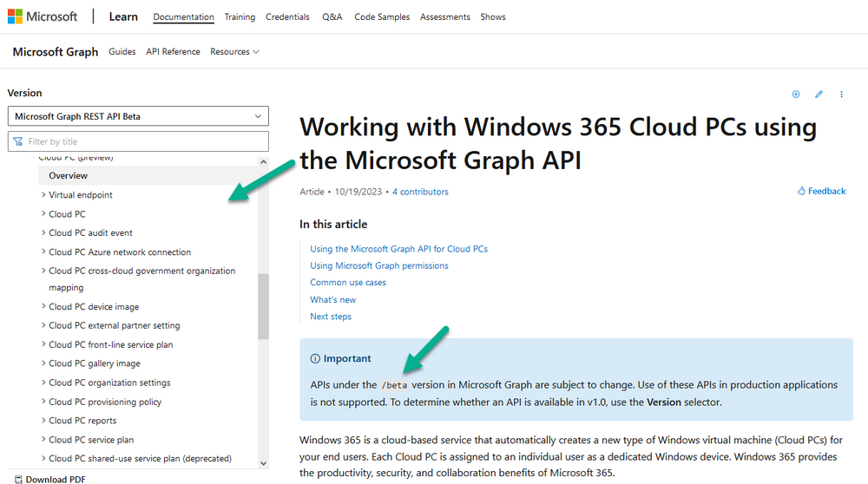This screenshot has height=484, width=868.
Task: Jump to Common use cases section
Action: pos(348,282)
